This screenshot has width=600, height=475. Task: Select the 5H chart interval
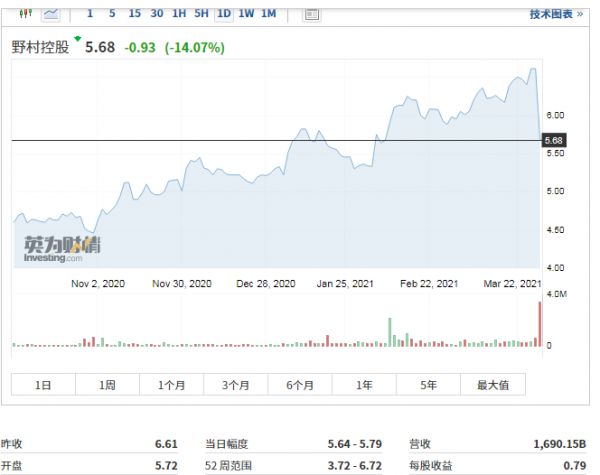point(202,14)
